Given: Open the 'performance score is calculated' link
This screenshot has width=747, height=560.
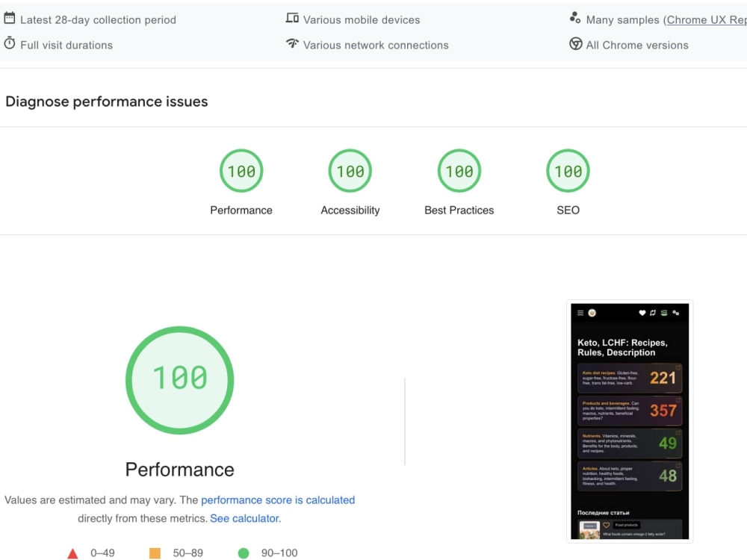Looking at the screenshot, I should (278, 500).
